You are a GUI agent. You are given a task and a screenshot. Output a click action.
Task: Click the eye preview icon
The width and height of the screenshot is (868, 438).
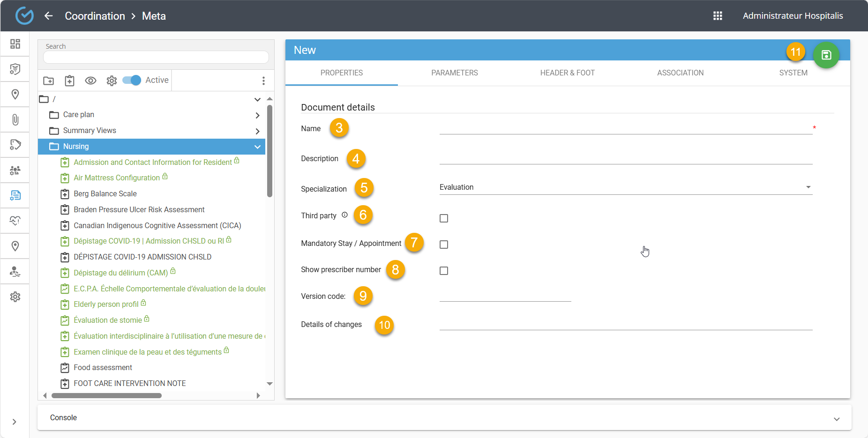(90, 81)
